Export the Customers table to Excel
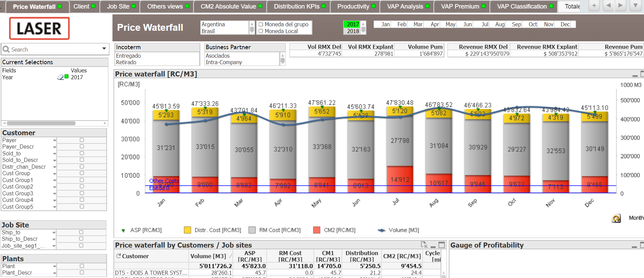Screen dimensions: 644x278 coord(424,245)
